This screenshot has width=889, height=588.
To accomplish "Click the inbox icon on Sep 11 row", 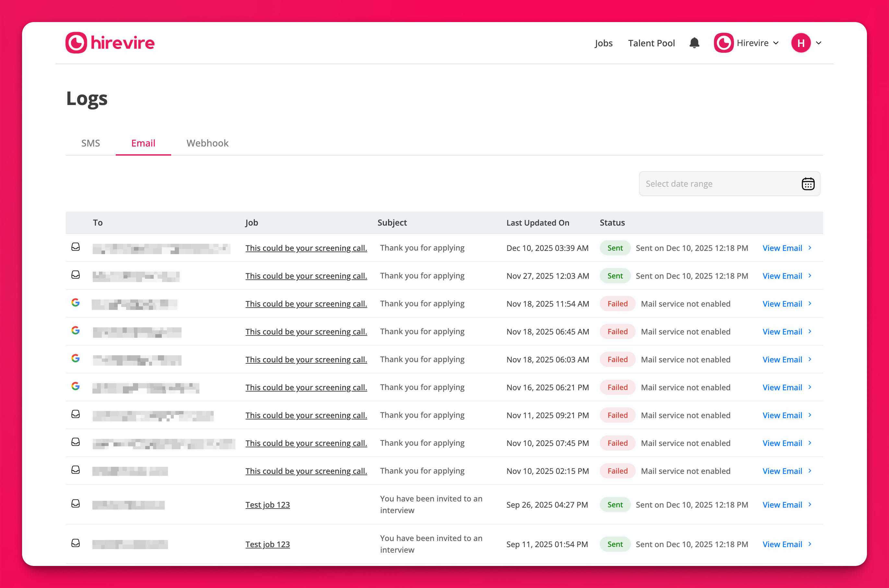I will pos(76,543).
